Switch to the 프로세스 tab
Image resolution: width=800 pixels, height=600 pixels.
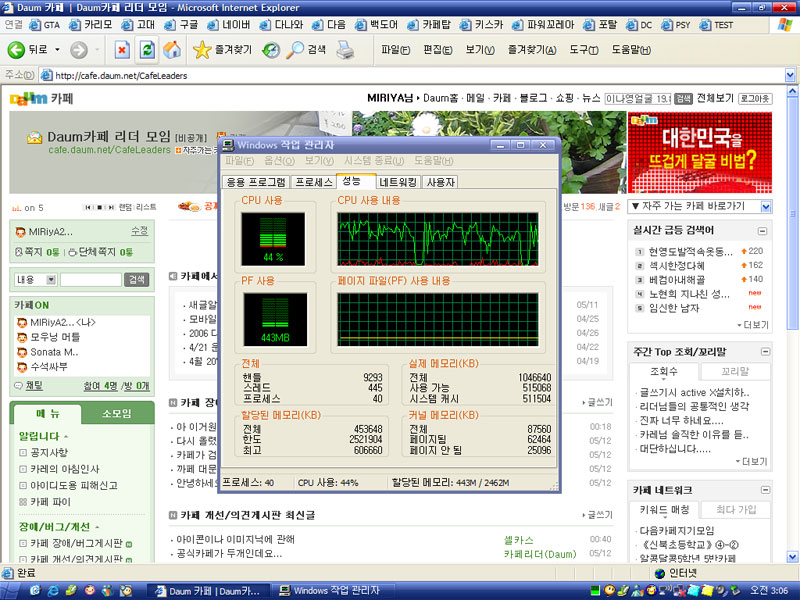click(314, 182)
